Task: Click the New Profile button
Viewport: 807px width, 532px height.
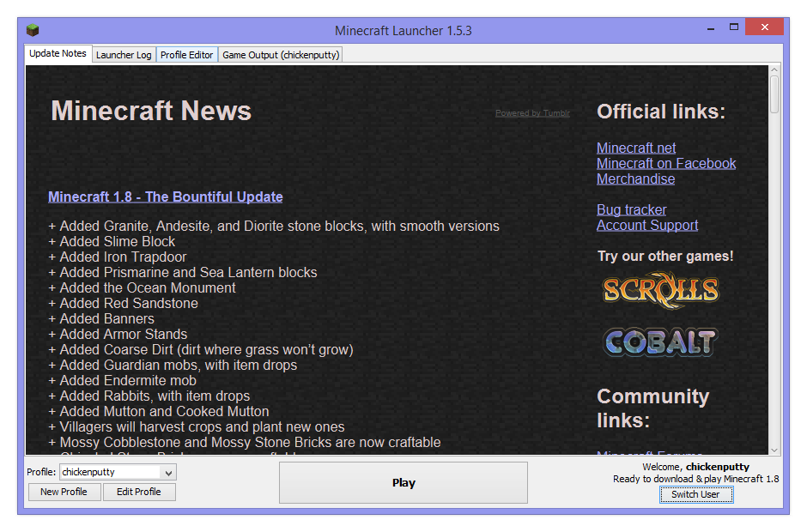Action: (64, 492)
